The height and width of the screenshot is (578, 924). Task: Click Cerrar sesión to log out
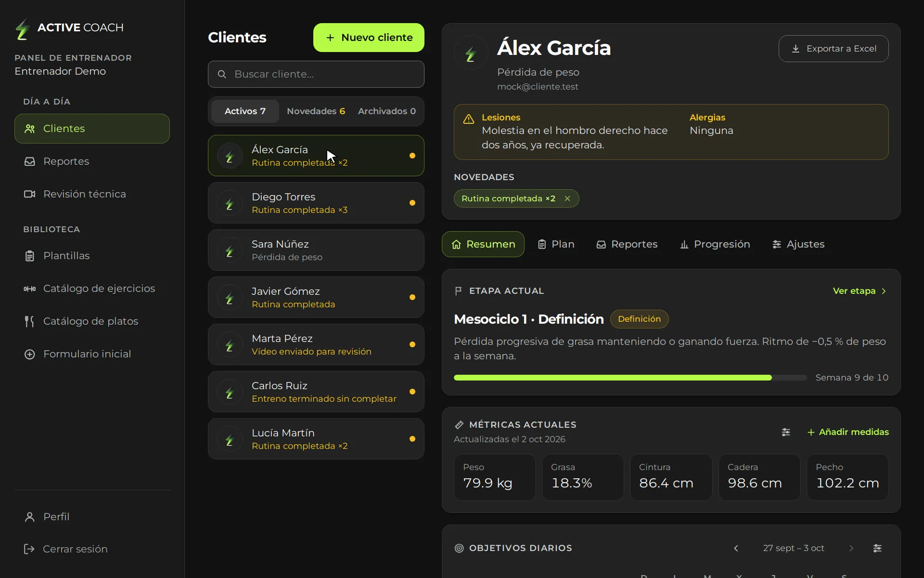tap(92, 549)
